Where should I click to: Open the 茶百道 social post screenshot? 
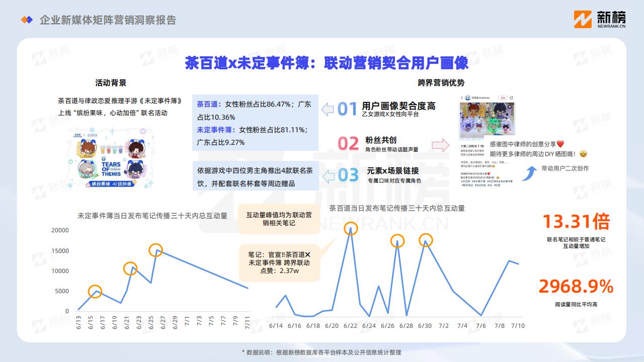pos(487,141)
